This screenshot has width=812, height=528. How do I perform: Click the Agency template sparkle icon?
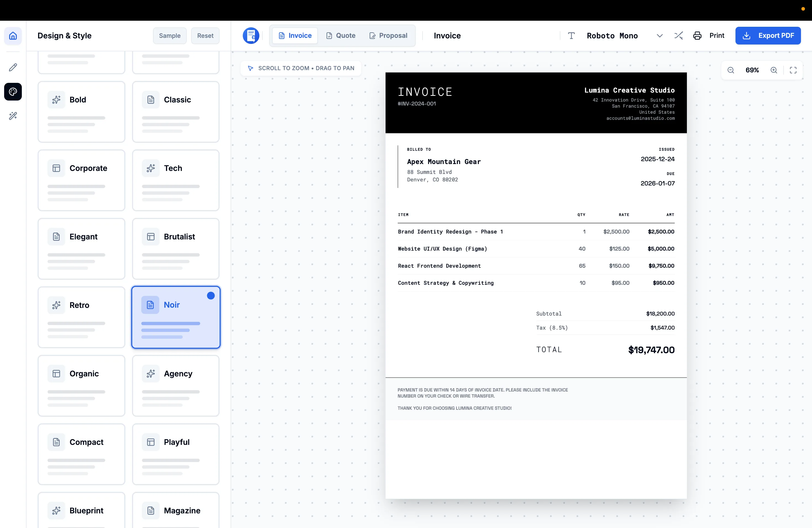click(x=151, y=373)
